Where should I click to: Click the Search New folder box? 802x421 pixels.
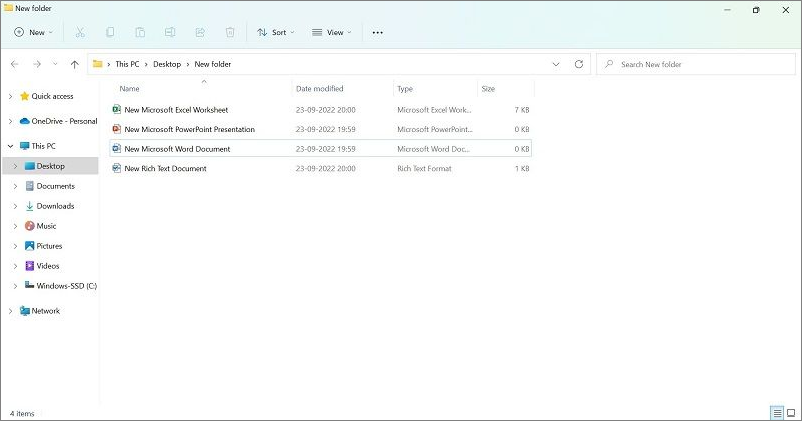(700, 64)
